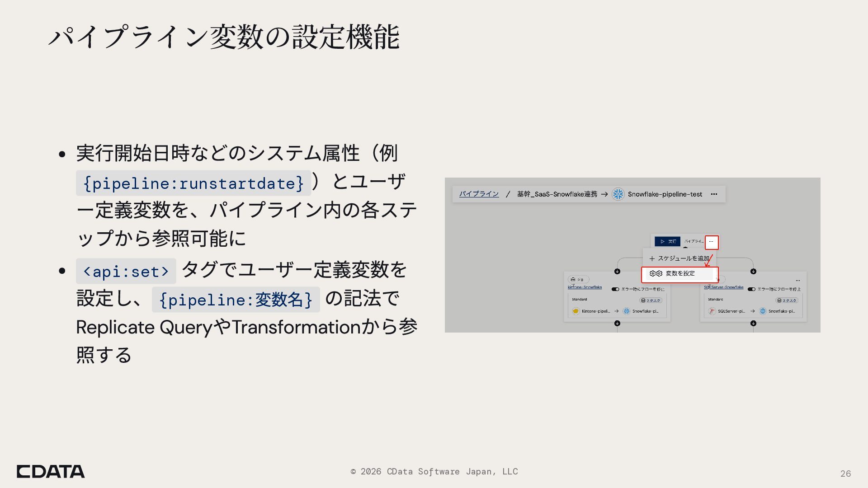Image resolution: width=868 pixels, height=488 pixels.
Task: Click the slide title パイプライン変数の設定機能
Action: (x=224, y=37)
